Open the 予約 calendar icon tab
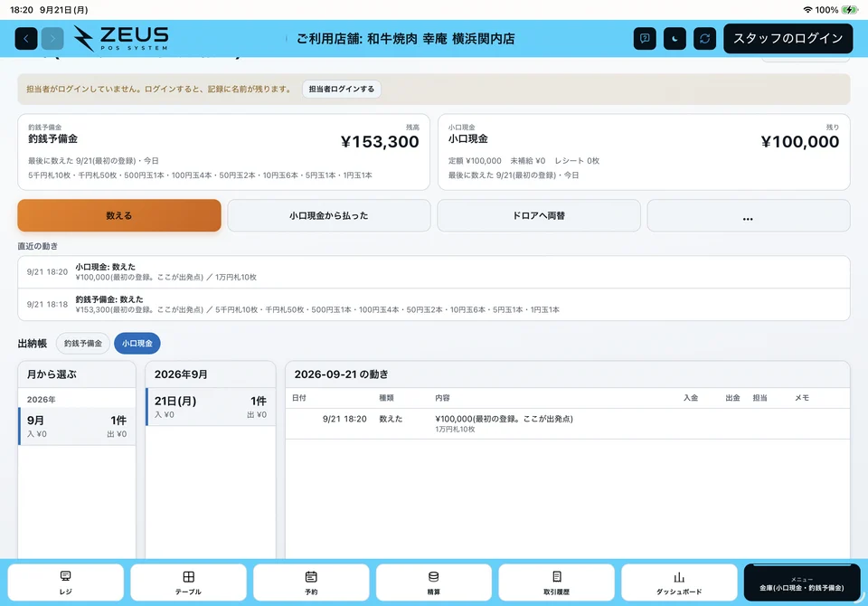 coord(311,582)
